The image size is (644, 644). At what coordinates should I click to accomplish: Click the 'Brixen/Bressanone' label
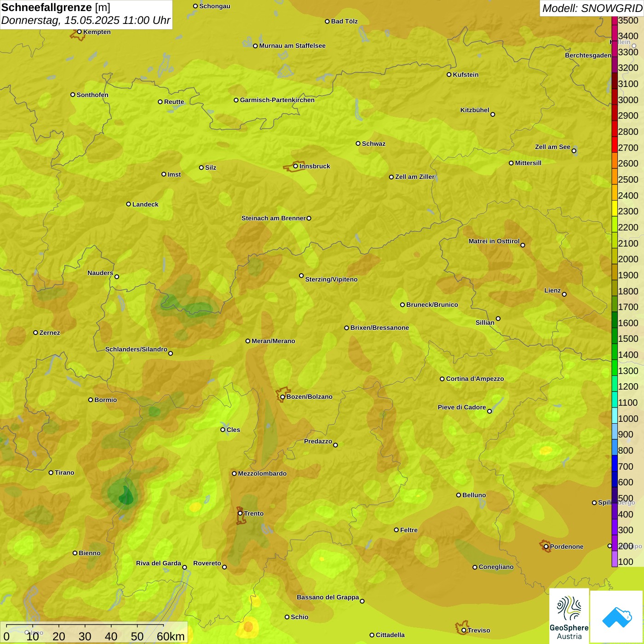click(379, 328)
